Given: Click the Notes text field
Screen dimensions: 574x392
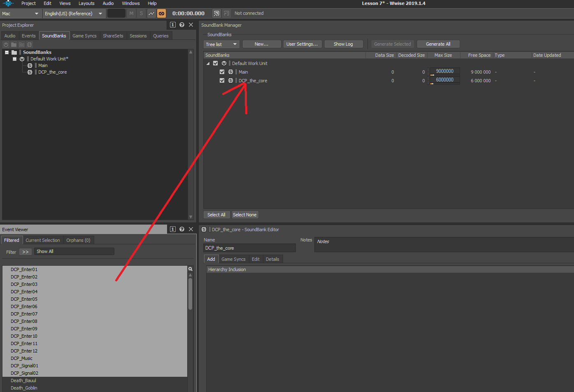Looking at the screenshot, I should click(x=444, y=244).
